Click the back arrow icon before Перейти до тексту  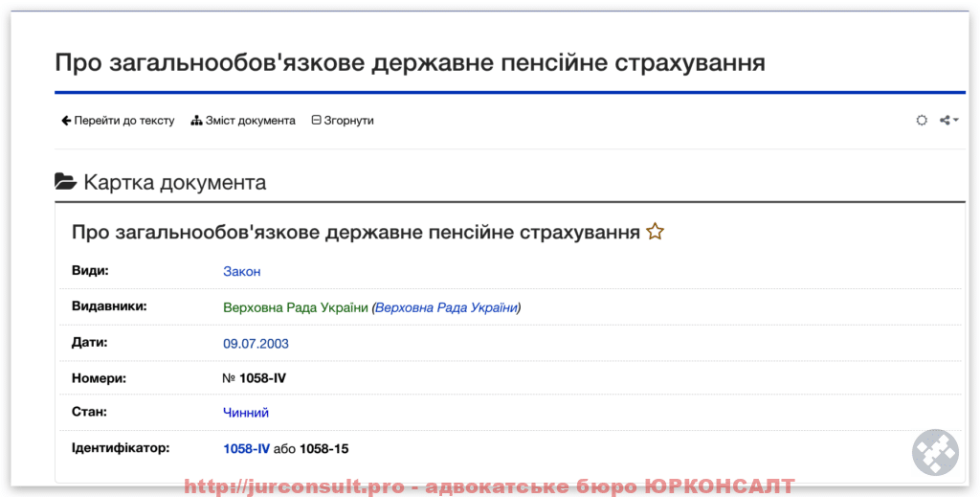[x=66, y=121]
